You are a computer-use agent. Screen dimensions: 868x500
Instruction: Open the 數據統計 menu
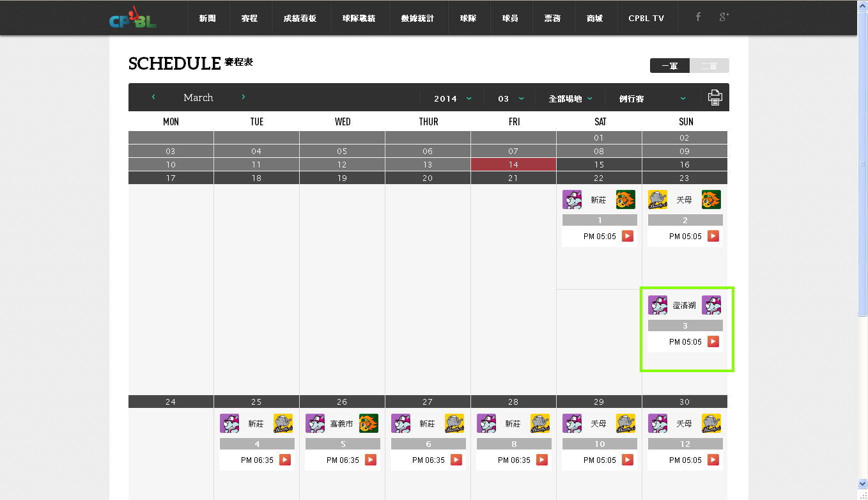(418, 18)
